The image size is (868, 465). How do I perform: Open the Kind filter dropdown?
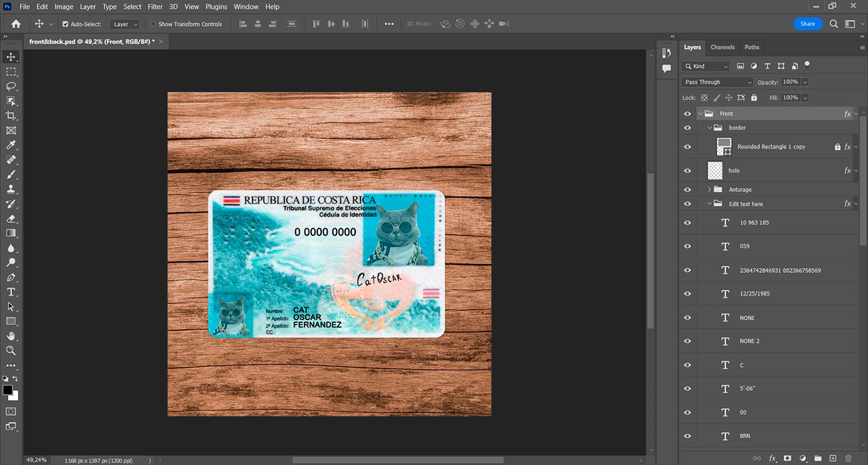(x=706, y=66)
